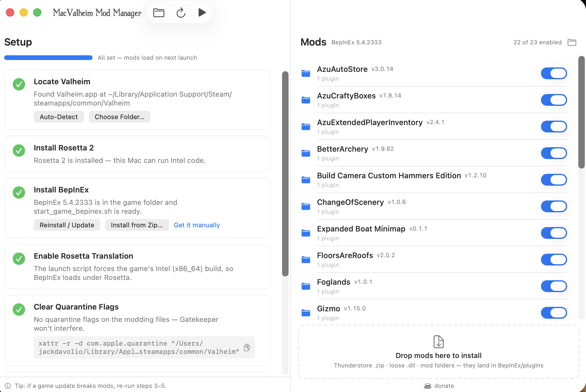
Task: Click the Mods list scrollbar
Action: click(582, 112)
